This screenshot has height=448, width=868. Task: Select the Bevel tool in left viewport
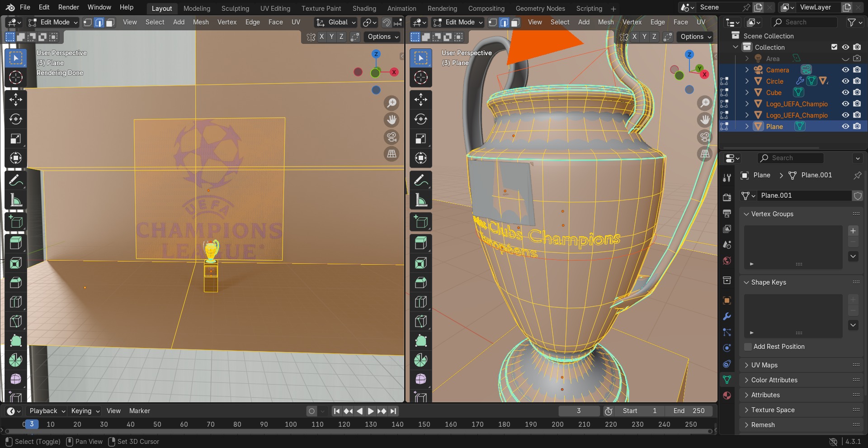[16, 282]
